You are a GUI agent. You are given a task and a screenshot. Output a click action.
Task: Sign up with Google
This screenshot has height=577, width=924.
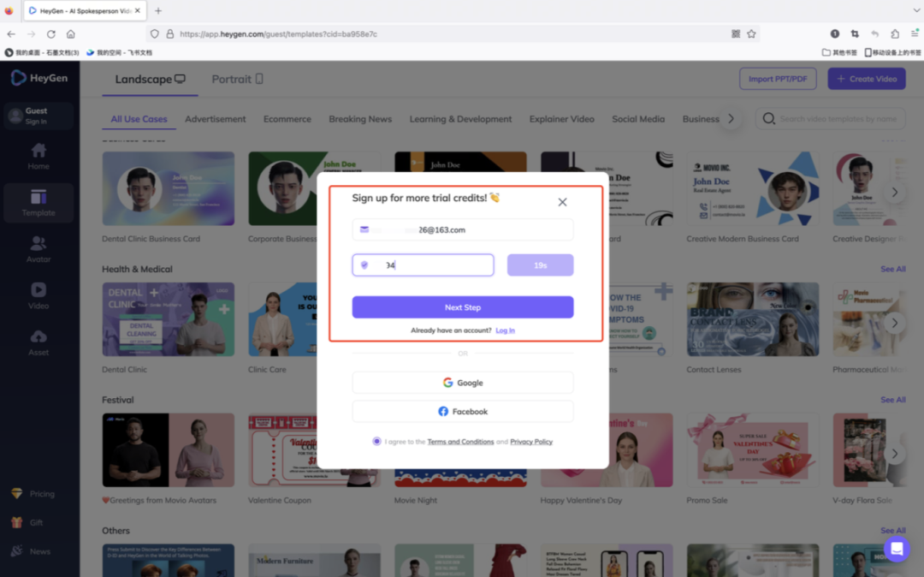click(x=463, y=383)
